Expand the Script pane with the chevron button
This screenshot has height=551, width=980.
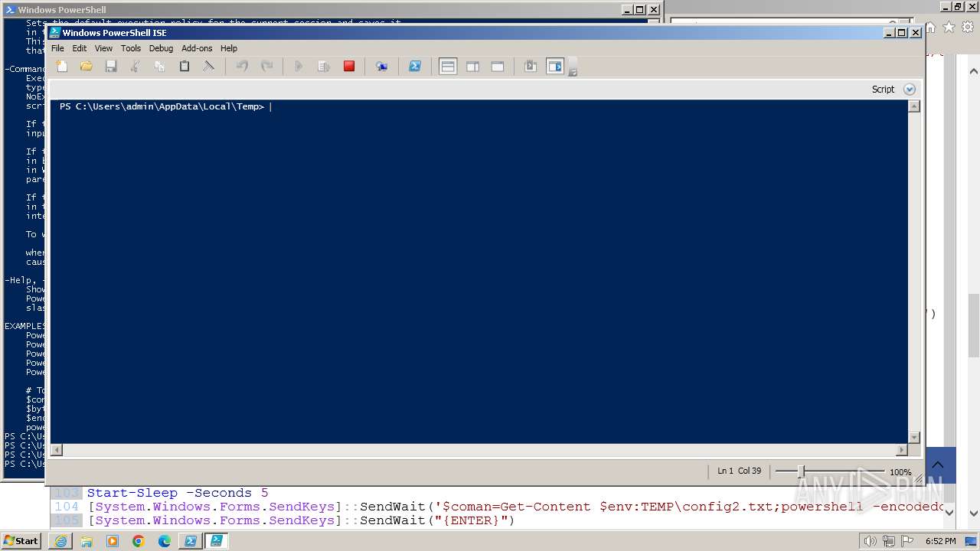tap(910, 89)
